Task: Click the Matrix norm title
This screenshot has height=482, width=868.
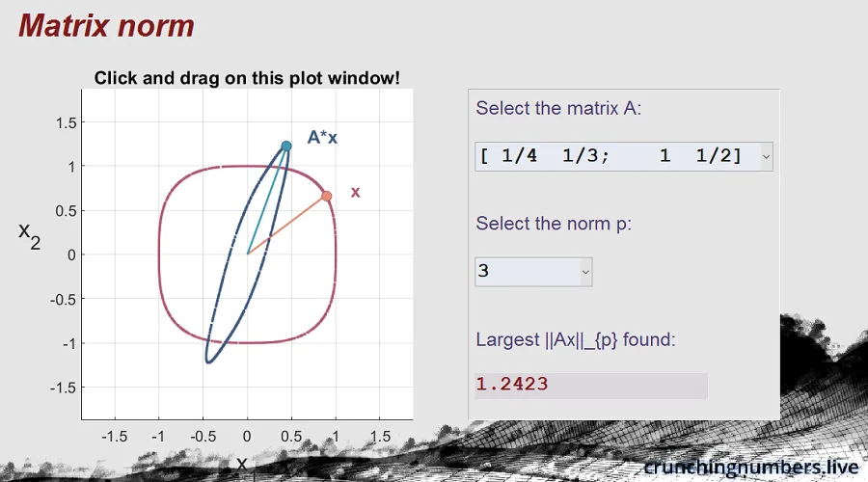Action: tap(106, 26)
